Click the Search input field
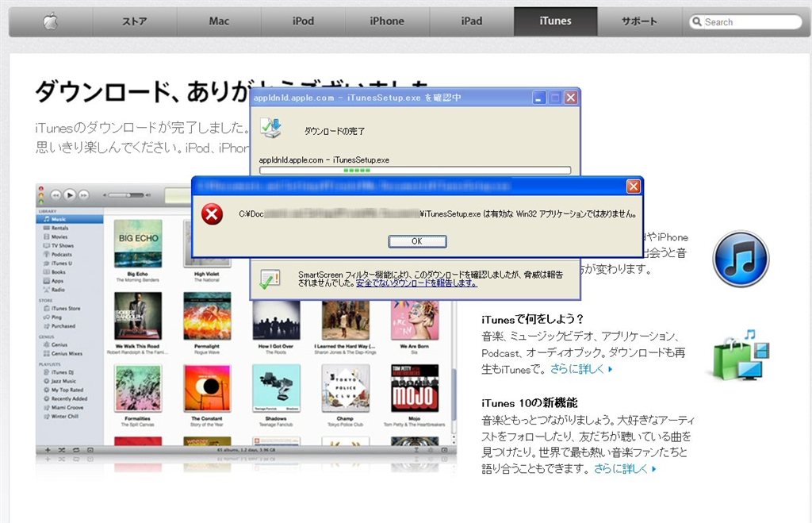This screenshot has width=812, height=523. click(749, 22)
